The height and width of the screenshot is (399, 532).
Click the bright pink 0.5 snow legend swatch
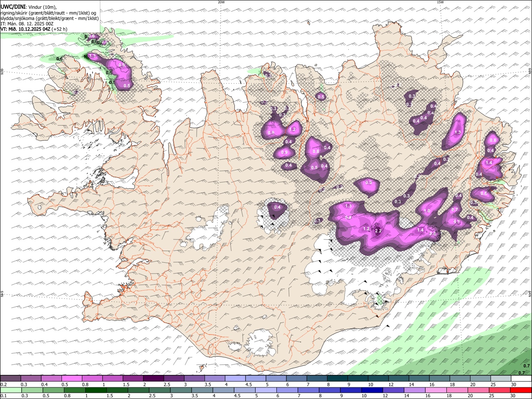click(71, 379)
